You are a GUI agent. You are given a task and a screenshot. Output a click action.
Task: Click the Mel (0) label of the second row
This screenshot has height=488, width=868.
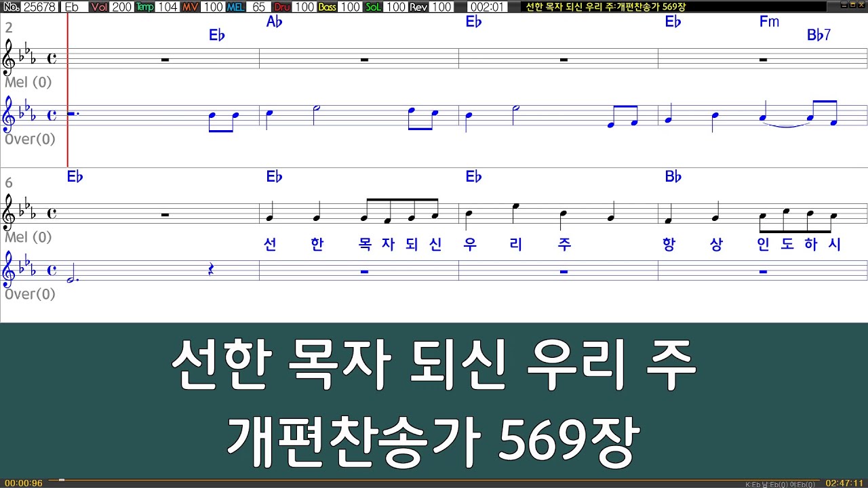(28, 238)
